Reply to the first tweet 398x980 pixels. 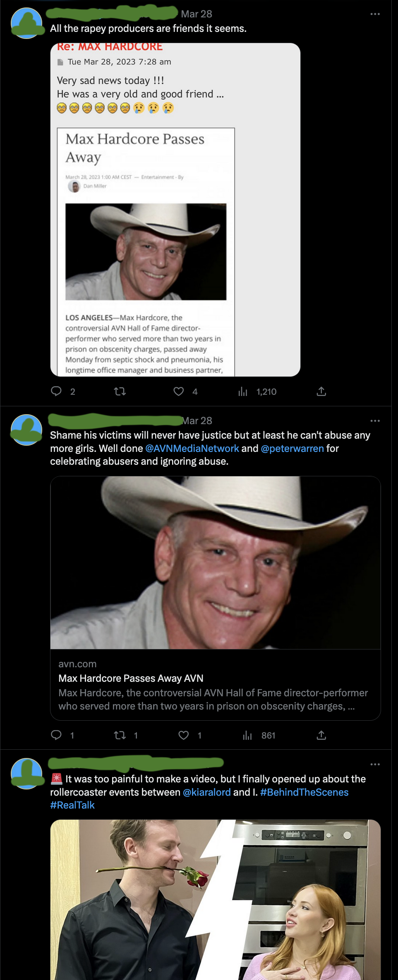[56, 391]
